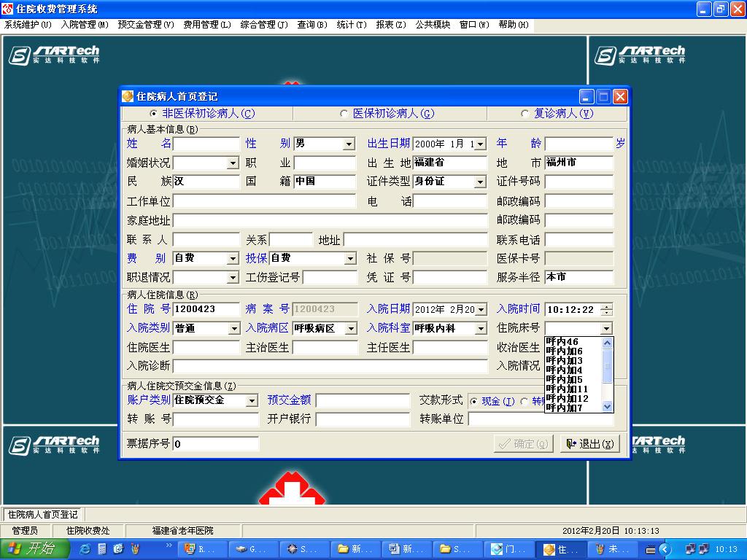
Task: Open the '新...' Word document taskbar item
Action: pos(406,549)
